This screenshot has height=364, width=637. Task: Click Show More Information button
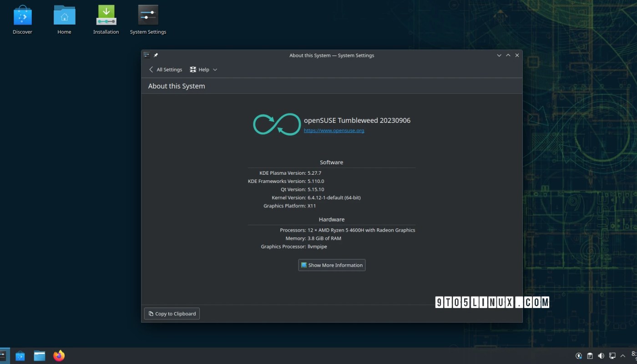[332, 265]
